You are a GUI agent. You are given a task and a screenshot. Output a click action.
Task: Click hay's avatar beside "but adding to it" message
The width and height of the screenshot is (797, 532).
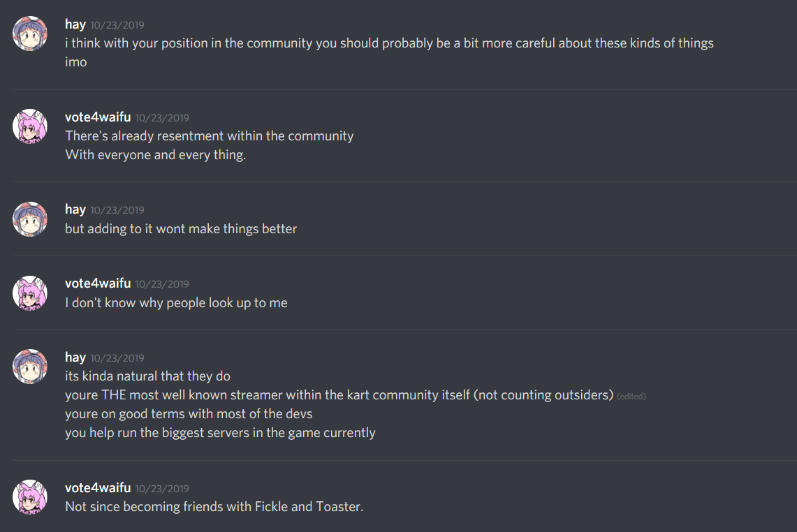30,219
